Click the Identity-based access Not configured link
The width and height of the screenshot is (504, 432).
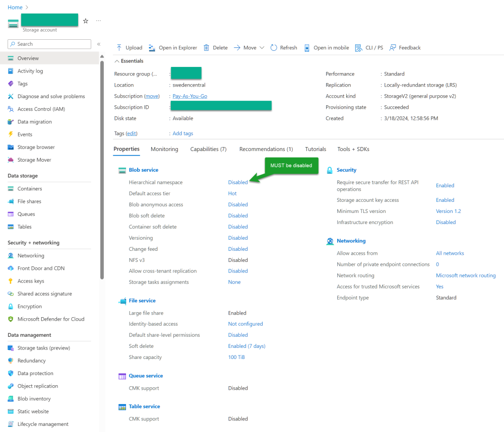245,324
